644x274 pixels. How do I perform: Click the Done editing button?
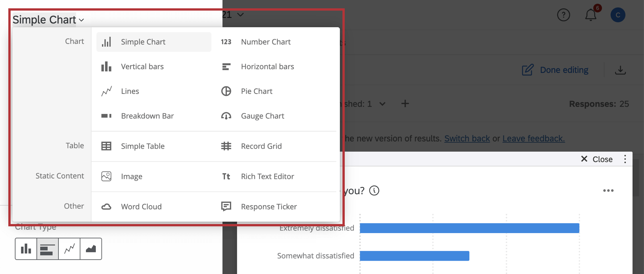[x=555, y=70]
